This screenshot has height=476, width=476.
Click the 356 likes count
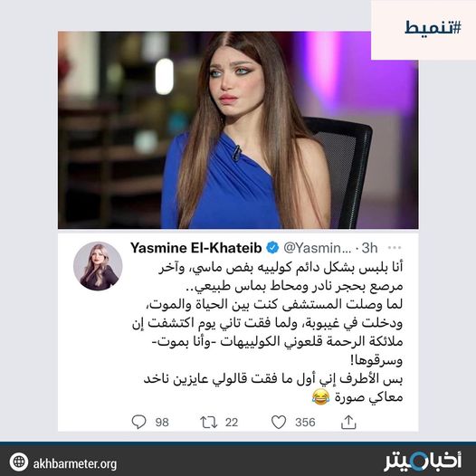pos(305,423)
